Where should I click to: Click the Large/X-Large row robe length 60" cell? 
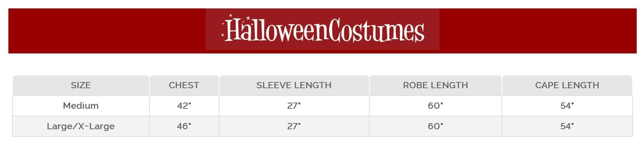click(435, 126)
